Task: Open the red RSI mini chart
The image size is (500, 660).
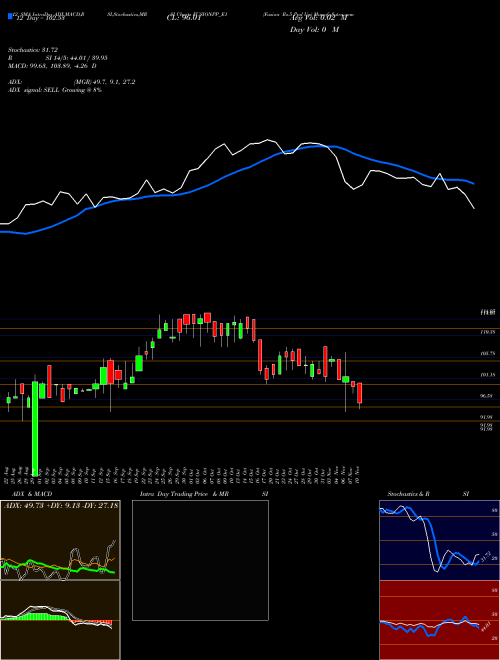Action: click(439, 620)
